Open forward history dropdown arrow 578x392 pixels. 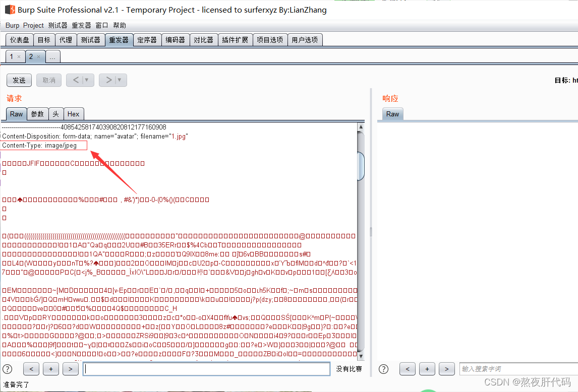pyautogui.click(x=120, y=80)
